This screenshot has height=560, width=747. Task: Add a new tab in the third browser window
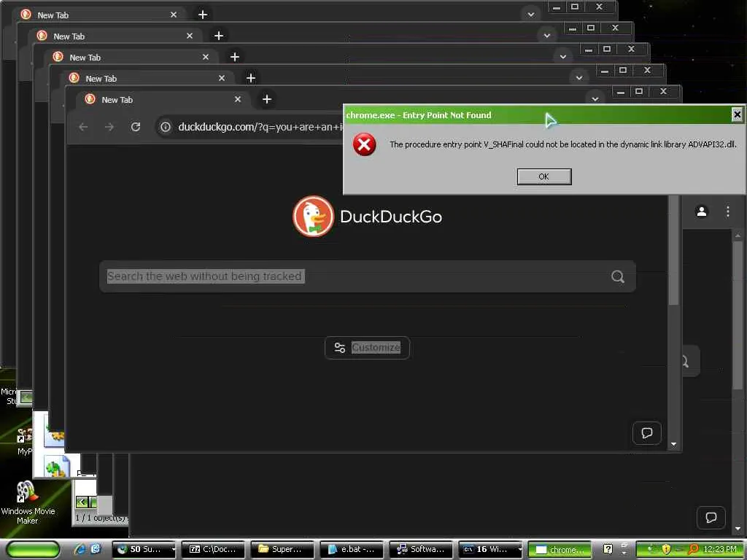[x=235, y=57]
